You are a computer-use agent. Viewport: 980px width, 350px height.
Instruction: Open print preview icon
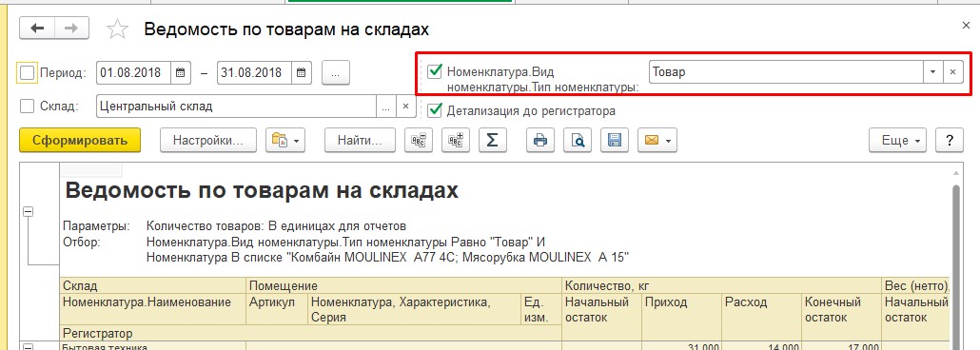pyautogui.click(x=578, y=140)
